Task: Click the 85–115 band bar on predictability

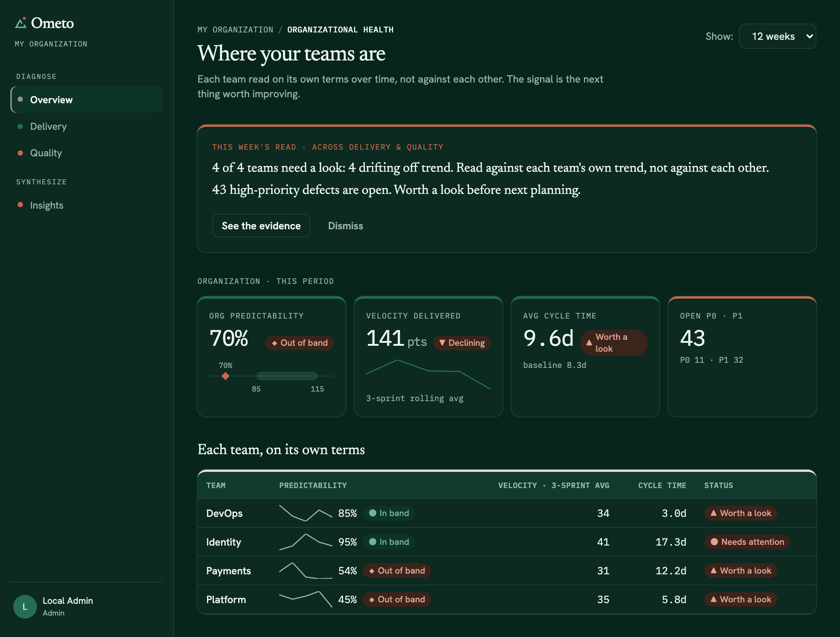Action: [x=287, y=376]
